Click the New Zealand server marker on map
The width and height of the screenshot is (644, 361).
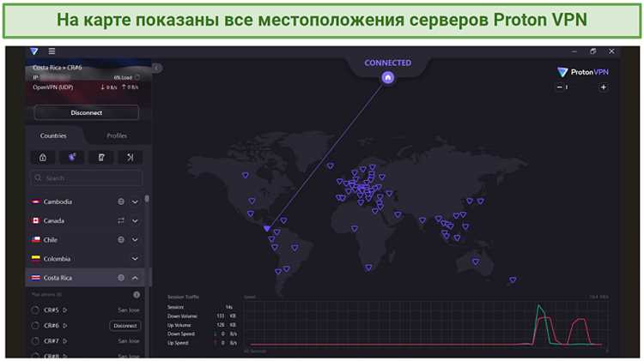(x=513, y=280)
